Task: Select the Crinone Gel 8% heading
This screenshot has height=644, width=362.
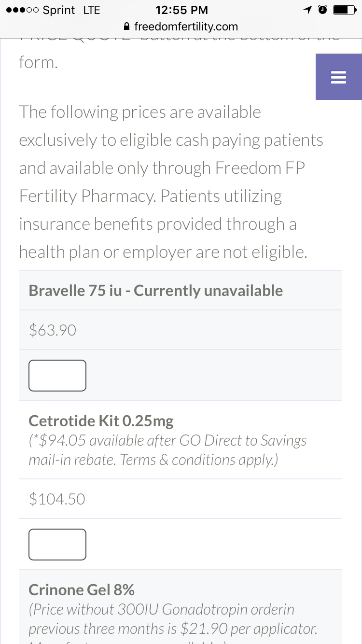Action: pyautogui.click(x=82, y=590)
